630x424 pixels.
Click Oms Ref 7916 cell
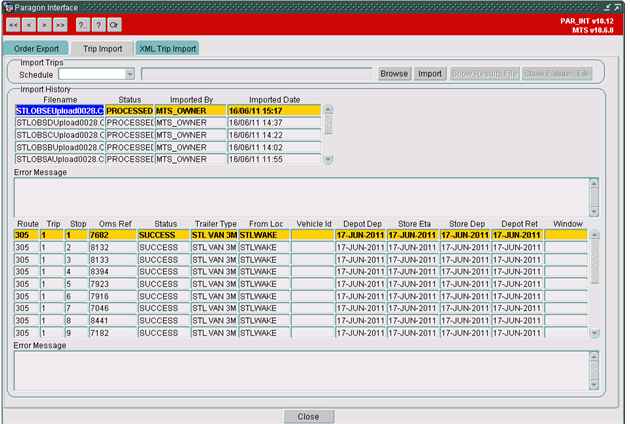[112, 296]
